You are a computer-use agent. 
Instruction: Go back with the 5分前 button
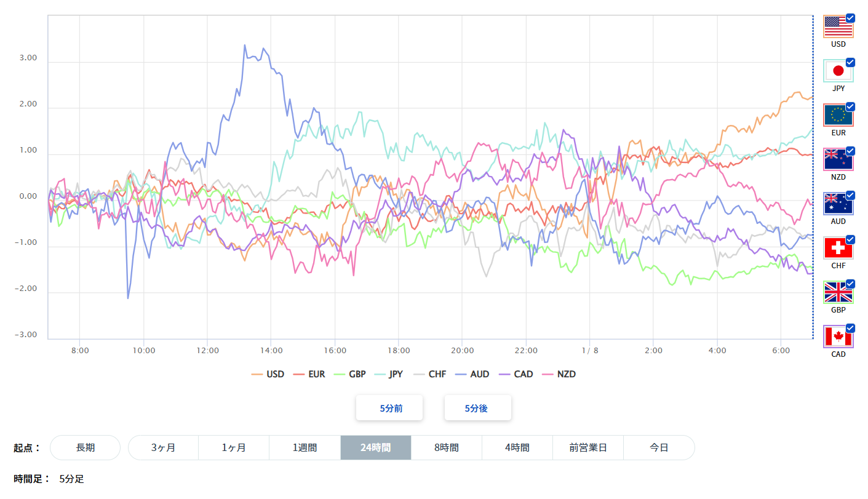(389, 408)
